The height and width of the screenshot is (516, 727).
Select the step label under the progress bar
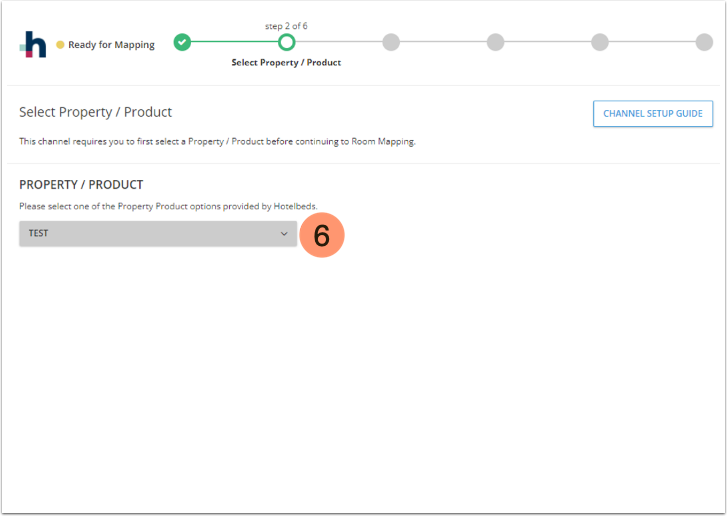(286, 62)
